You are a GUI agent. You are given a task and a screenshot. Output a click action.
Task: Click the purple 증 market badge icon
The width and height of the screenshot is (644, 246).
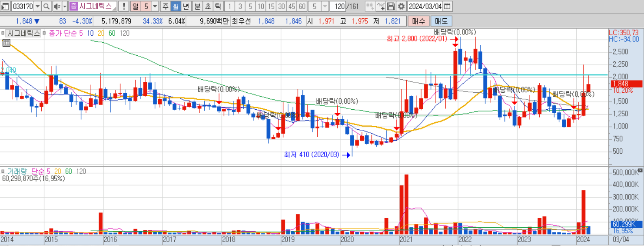click(x=73, y=6)
